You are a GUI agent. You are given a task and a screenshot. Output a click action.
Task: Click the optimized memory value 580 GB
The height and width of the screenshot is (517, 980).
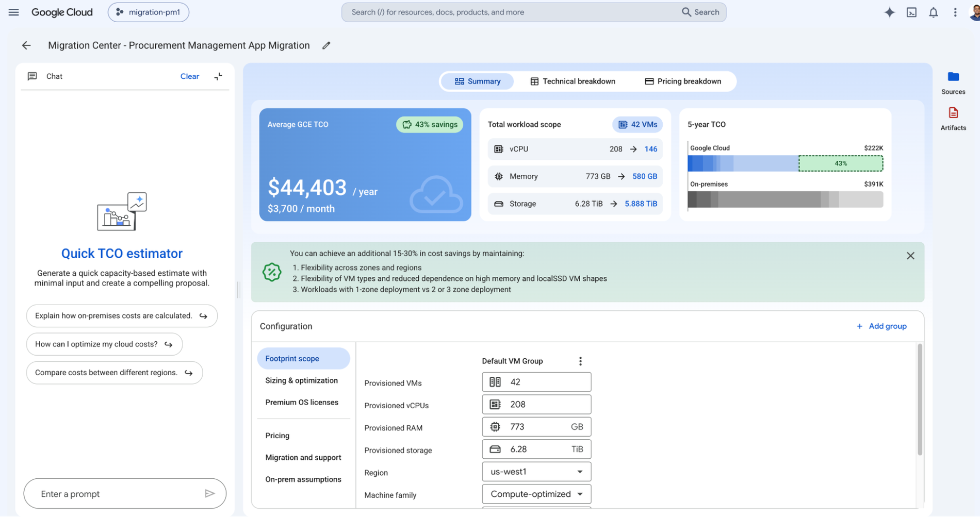pos(645,176)
